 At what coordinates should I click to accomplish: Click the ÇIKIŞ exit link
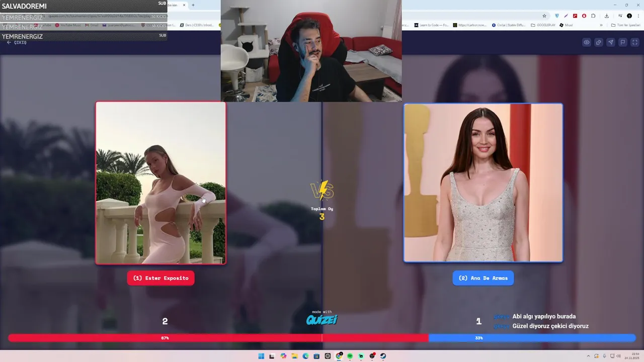click(x=17, y=42)
